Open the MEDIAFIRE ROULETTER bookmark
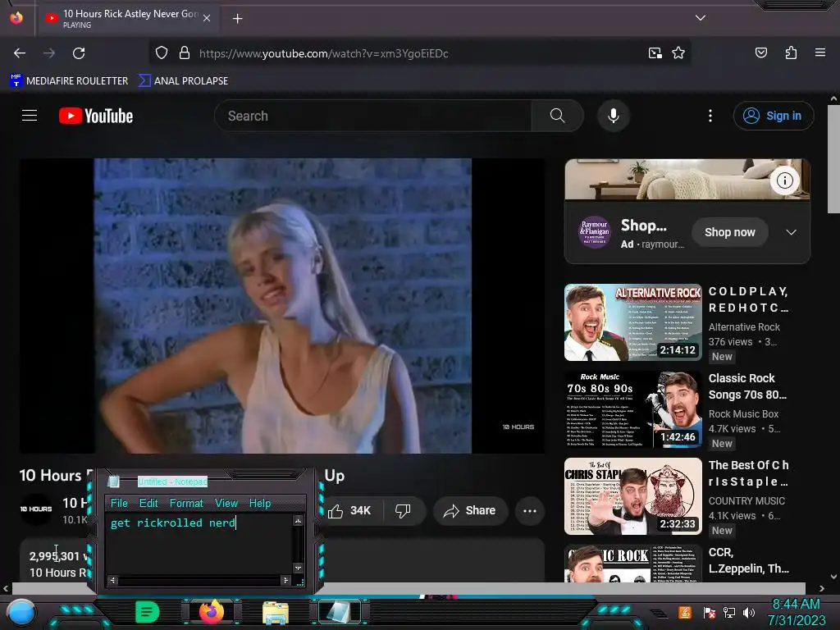 coord(69,81)
